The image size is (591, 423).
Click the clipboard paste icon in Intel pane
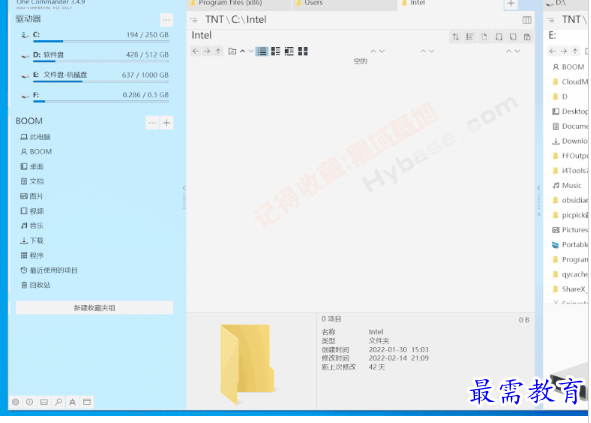click(x=527, y=37)
